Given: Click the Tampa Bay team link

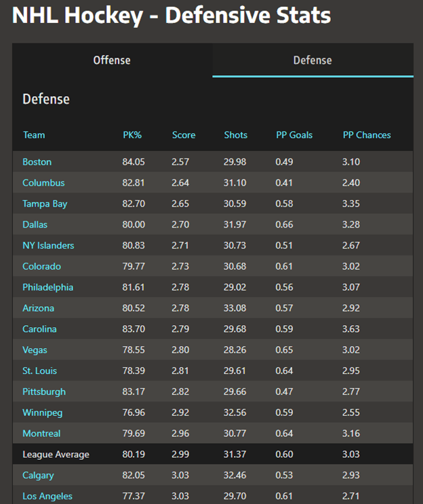Looking at the screenshot, I should [x=45, y=204].
